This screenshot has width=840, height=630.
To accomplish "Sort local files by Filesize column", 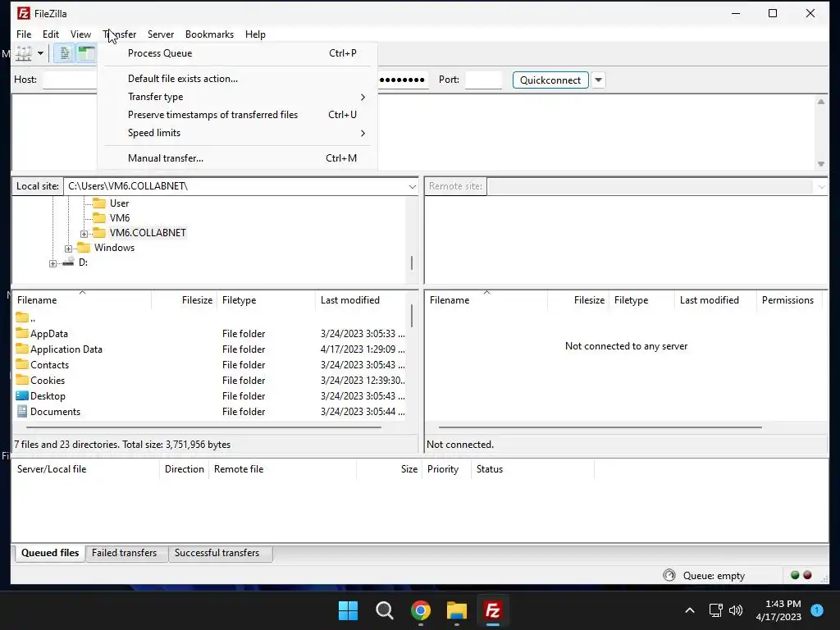I will pos(184,300).
